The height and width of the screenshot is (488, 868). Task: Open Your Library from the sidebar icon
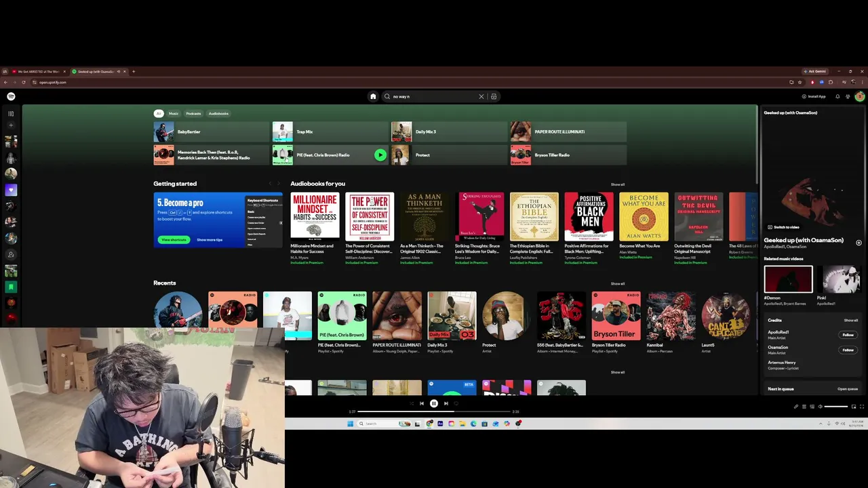coord(11,113)
